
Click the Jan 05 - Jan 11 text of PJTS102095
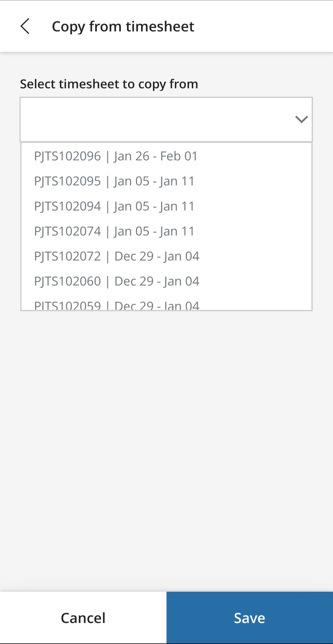pyautogui.click(x=154, y=181)
